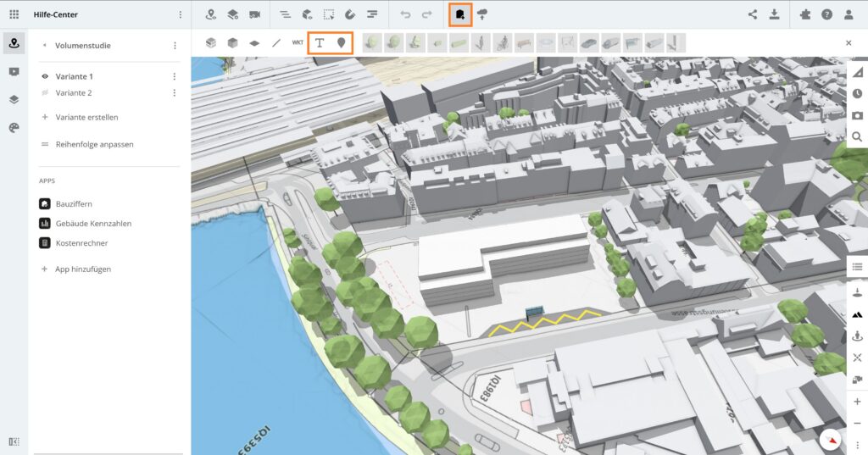
Task: Open the share icon in top bar
Action: (753, 14)
